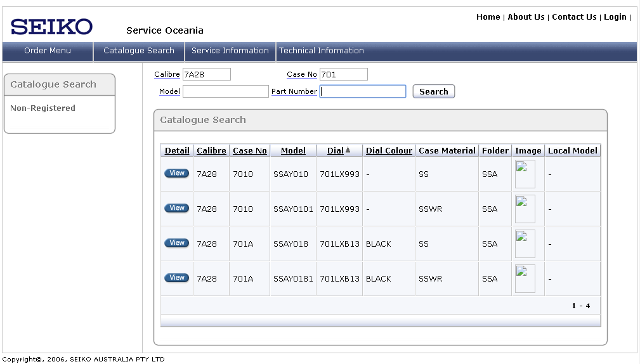The width and height of the screenshot is (640, 364).
Task: Open image thumbnail for SSAY0181 row
Action: pos(525,278)
